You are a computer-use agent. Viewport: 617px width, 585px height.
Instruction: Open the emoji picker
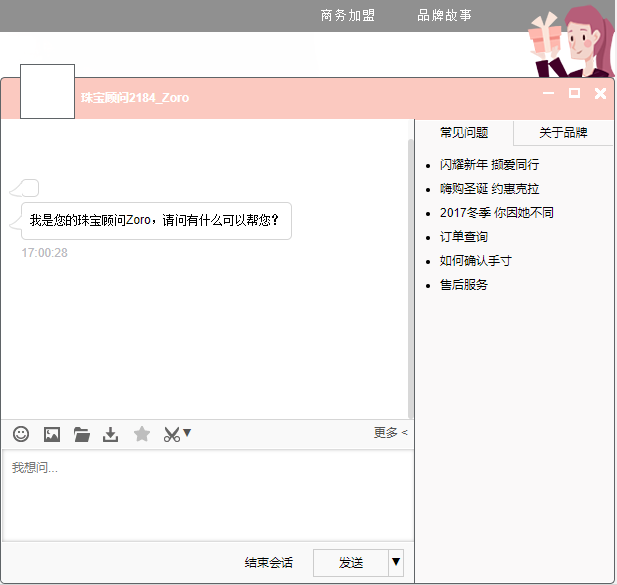21,434
